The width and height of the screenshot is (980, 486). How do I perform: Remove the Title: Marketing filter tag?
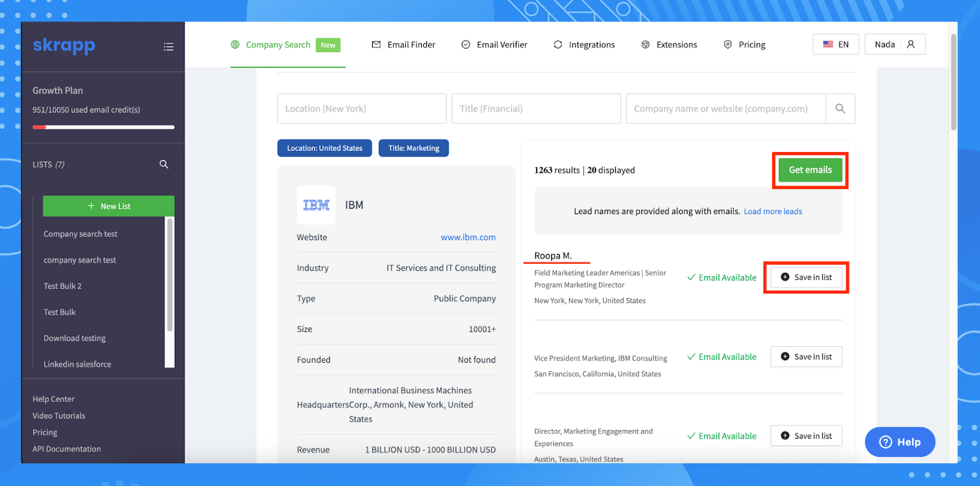tap(414, 148)
